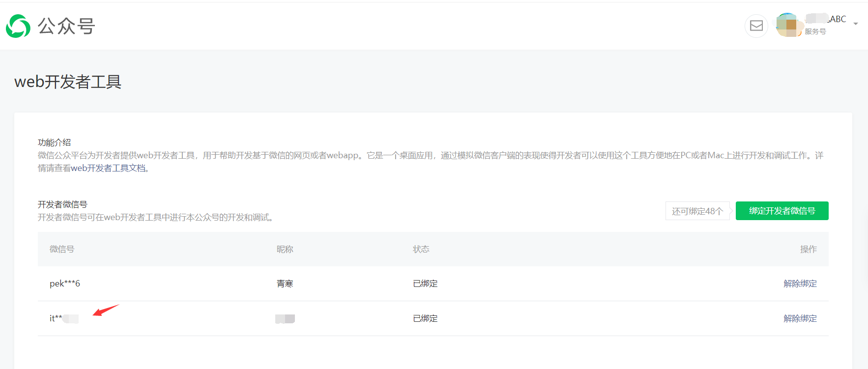Click the 开发者微信号 section heading
The image size is (868, 369).
click(62, 204)
